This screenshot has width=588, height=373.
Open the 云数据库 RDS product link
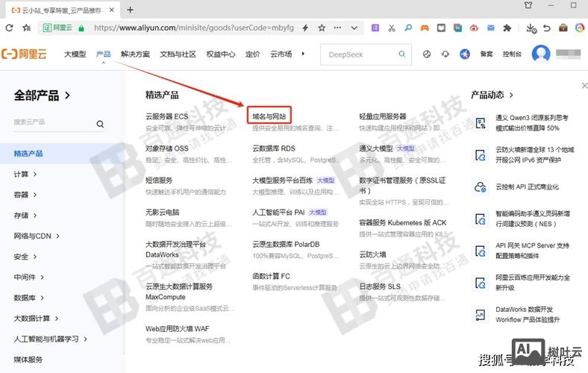274,148
